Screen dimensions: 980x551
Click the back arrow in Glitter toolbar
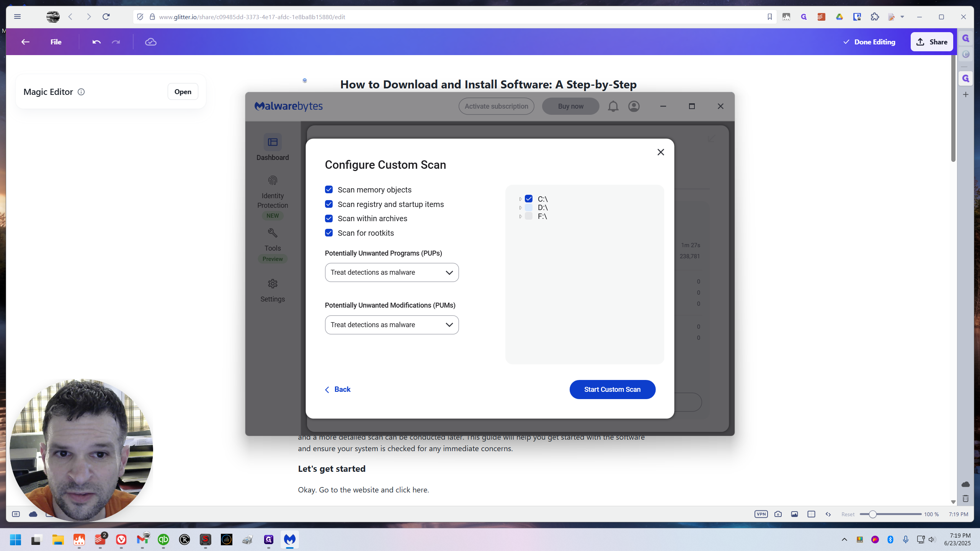click(25, 42)
